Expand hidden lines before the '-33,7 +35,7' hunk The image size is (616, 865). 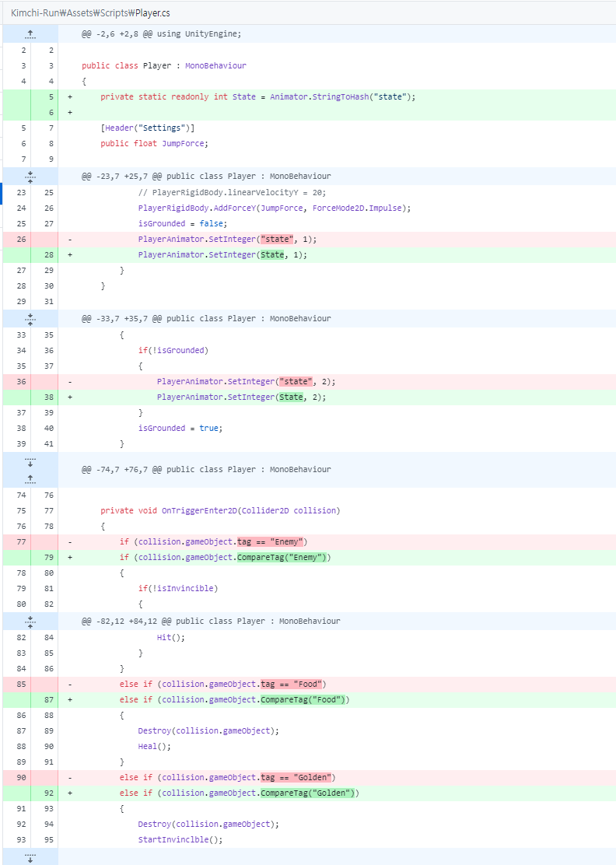click(x=30, y=319)
